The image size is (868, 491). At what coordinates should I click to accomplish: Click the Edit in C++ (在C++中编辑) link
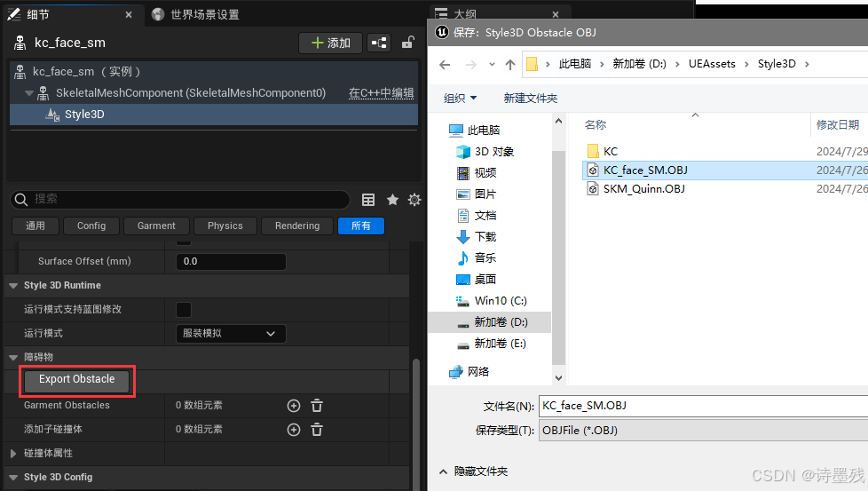(x=382, y=93)
